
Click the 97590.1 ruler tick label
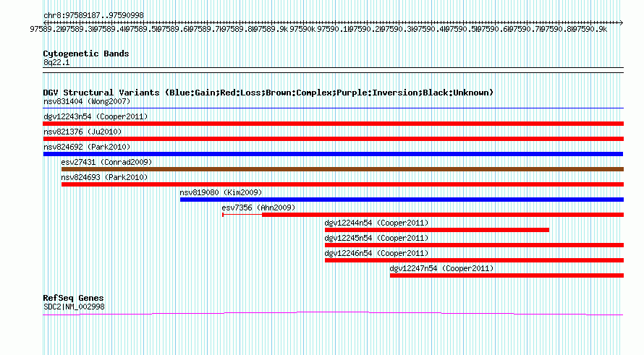pos(333,29)
